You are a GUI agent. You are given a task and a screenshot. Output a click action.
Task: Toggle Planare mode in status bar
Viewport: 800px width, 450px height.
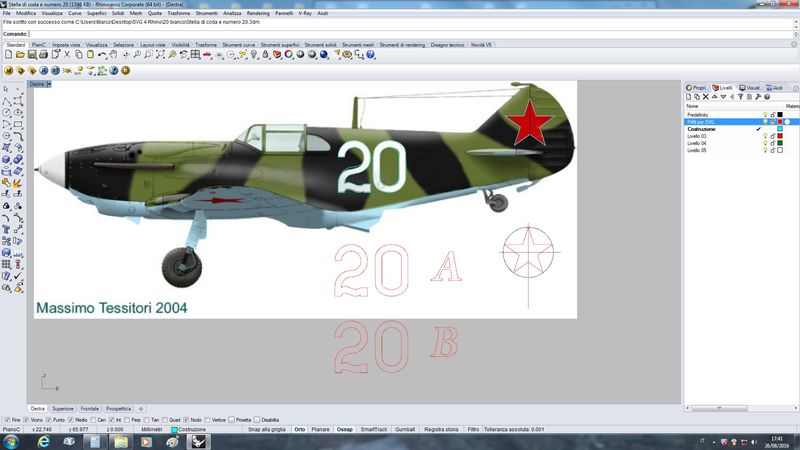click(320, 430)
